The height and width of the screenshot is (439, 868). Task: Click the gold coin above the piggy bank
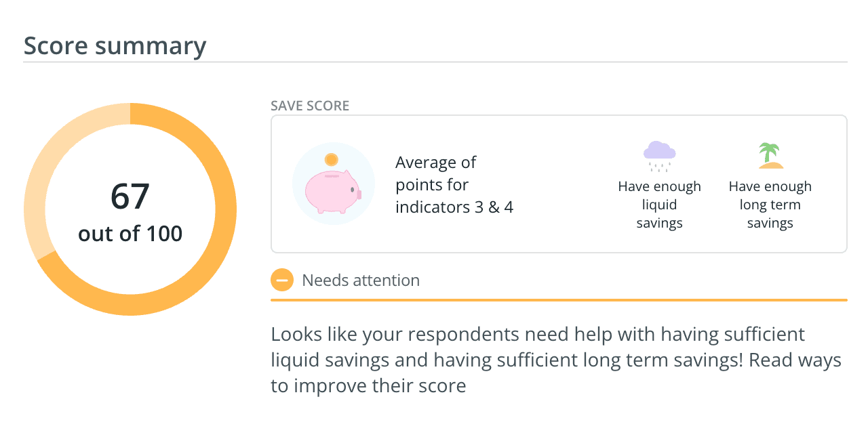331,160
